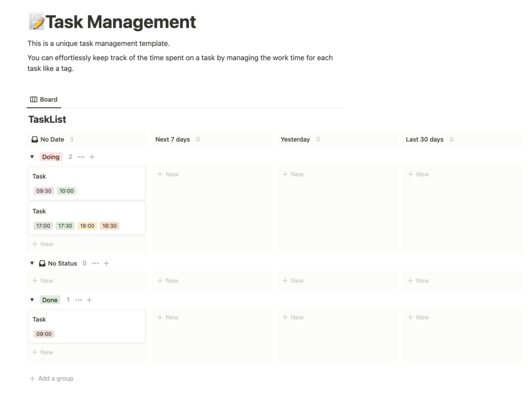This screenshot has width=532, height=397.
Task: Collapse the Done group triangle
Action: 32,300
